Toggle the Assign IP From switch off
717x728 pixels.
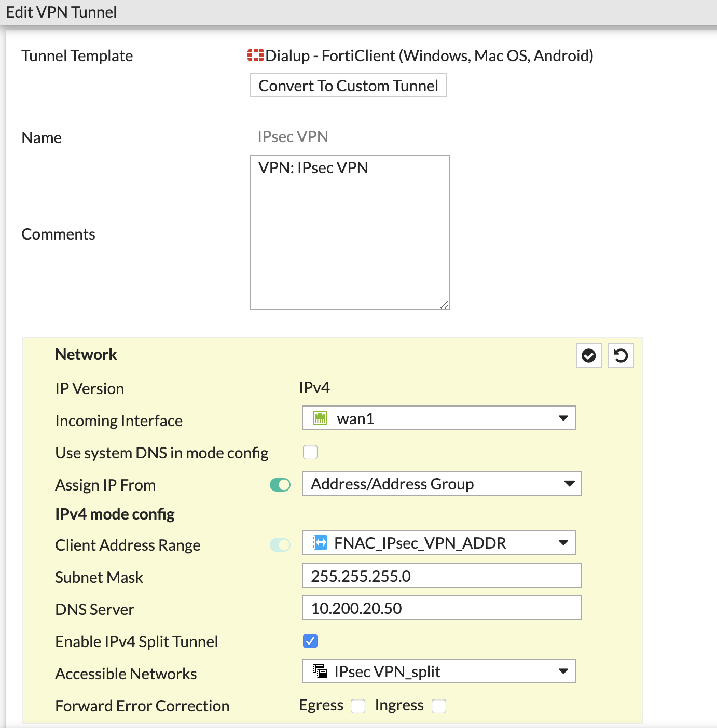click(x=280, y=484)
